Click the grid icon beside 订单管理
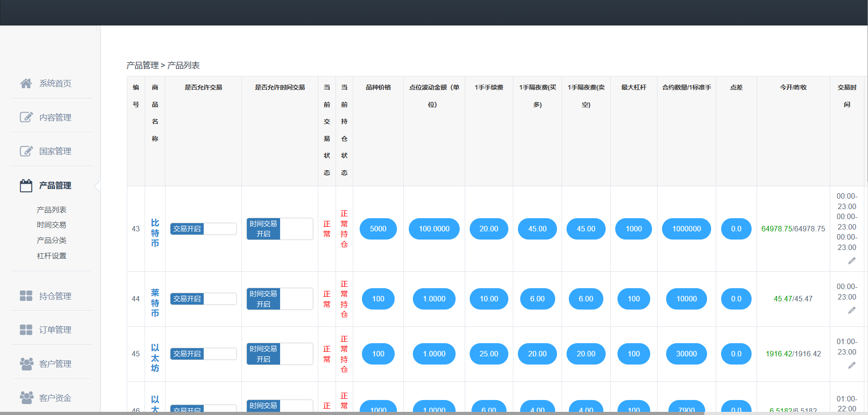This screenshot has height=415, width=868. 26,330
